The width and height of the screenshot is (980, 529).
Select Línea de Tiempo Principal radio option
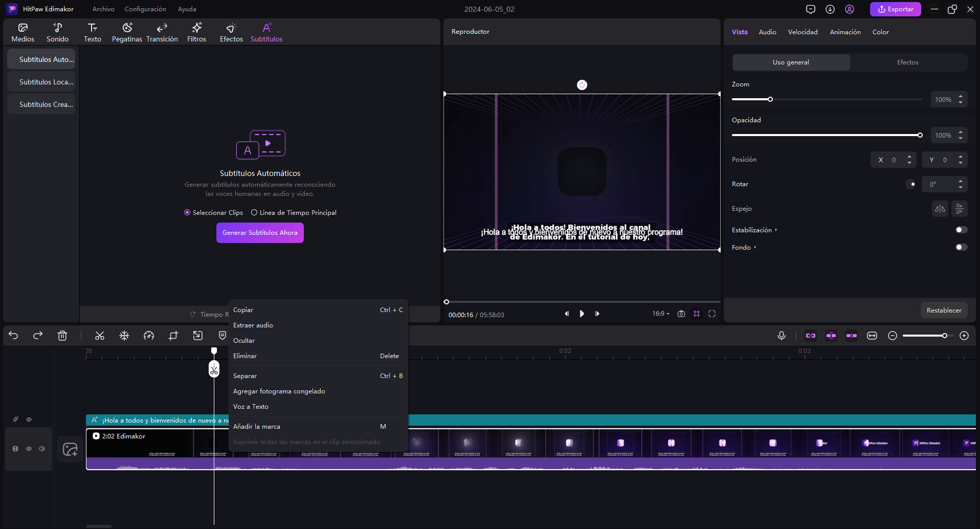tap(254, 212)
